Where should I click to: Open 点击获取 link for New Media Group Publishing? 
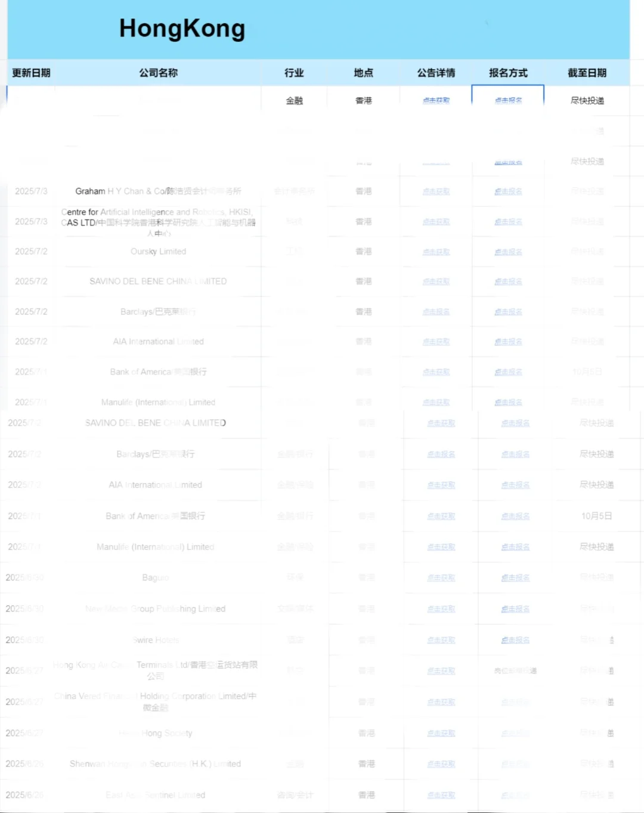click(441, 609)
